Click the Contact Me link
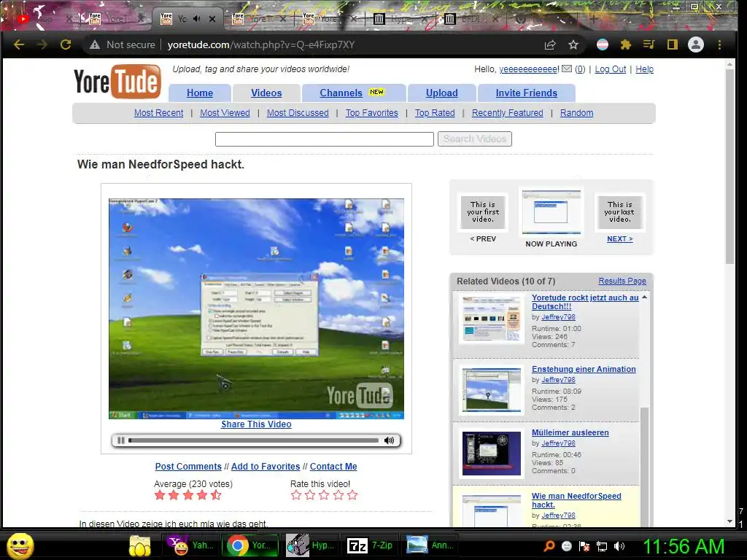The image size is (747, 560). (333, 467)
